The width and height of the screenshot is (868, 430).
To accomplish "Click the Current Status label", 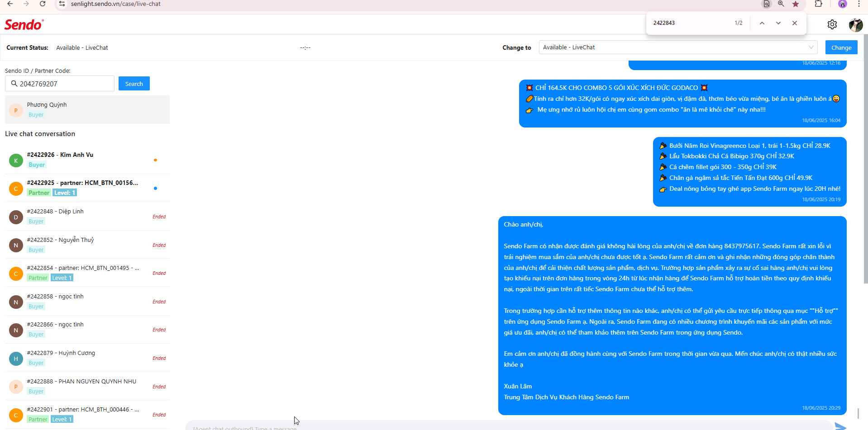I will click(27, 48).
